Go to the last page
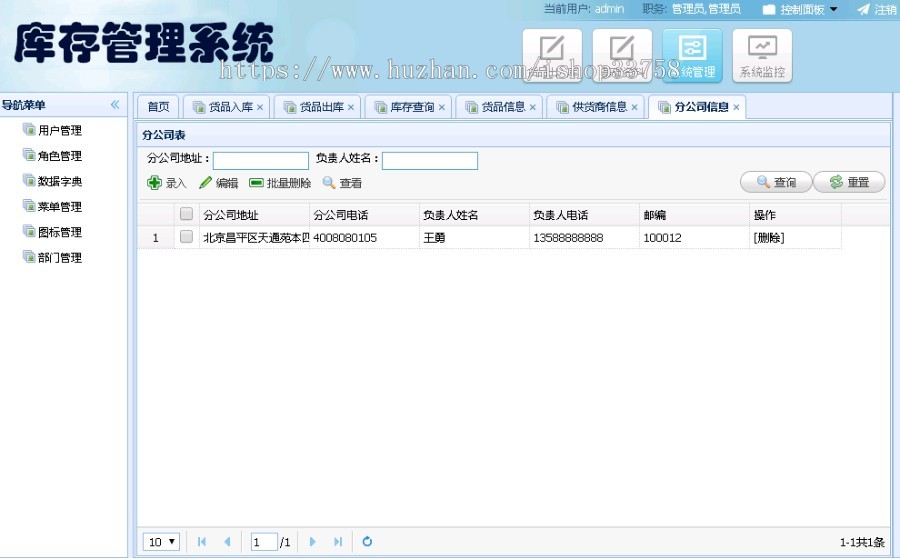 338,542
